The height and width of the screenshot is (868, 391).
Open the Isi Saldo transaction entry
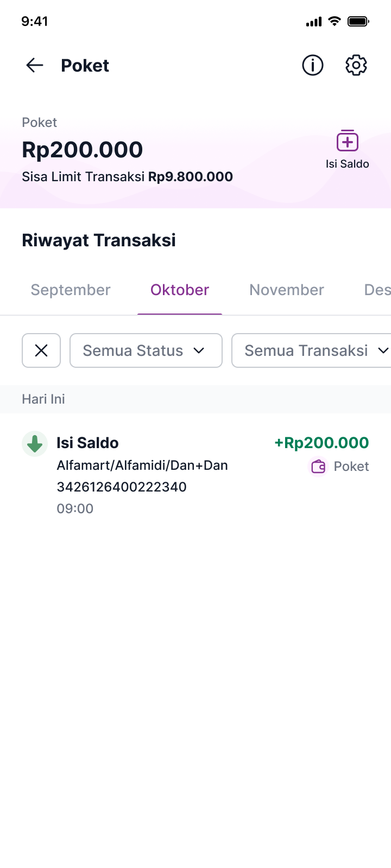(x=195, y=475)
